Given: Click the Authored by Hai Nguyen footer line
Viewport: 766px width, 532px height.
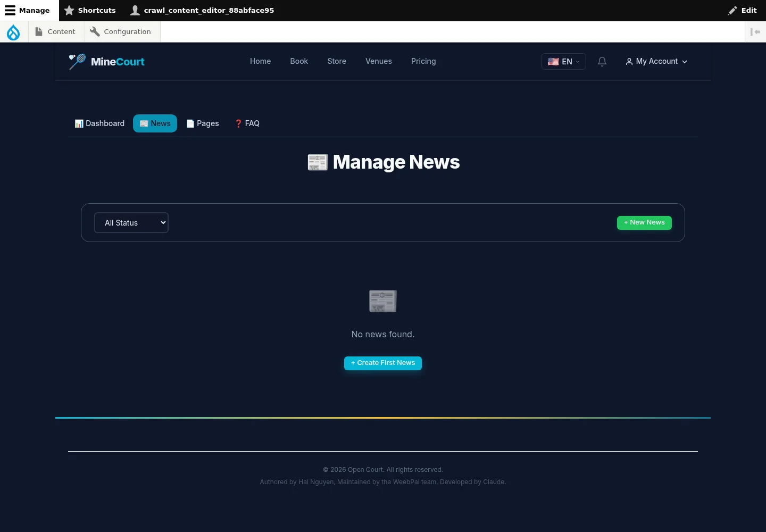Looking at the screenshot, I should (x=383, y=482).
